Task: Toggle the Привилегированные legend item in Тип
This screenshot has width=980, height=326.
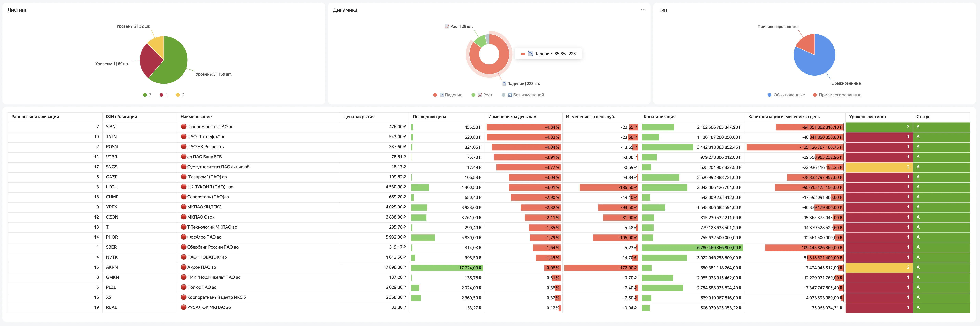Action: click(837, 95)
